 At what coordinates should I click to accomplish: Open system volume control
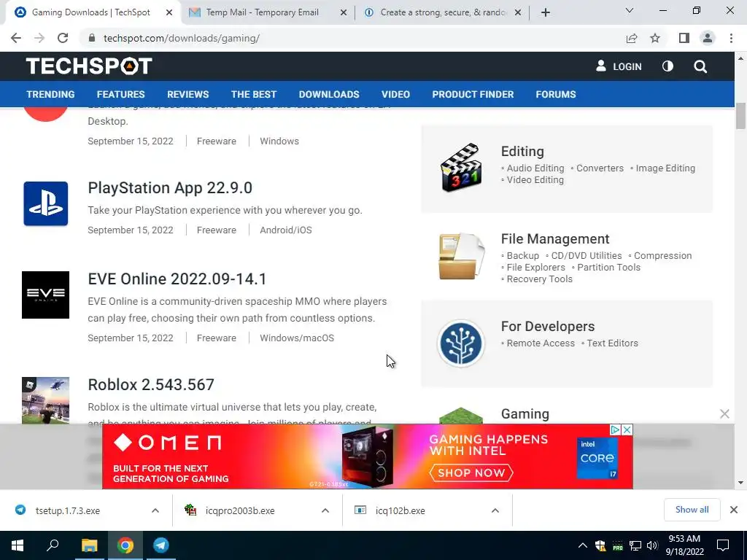(x=652, y=545)
